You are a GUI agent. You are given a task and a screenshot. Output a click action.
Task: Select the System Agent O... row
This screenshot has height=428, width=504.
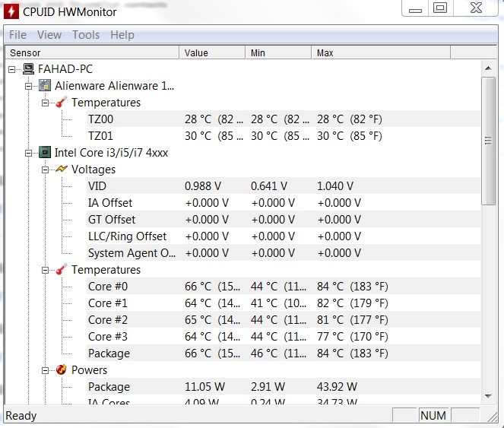[x=284, y=252]
